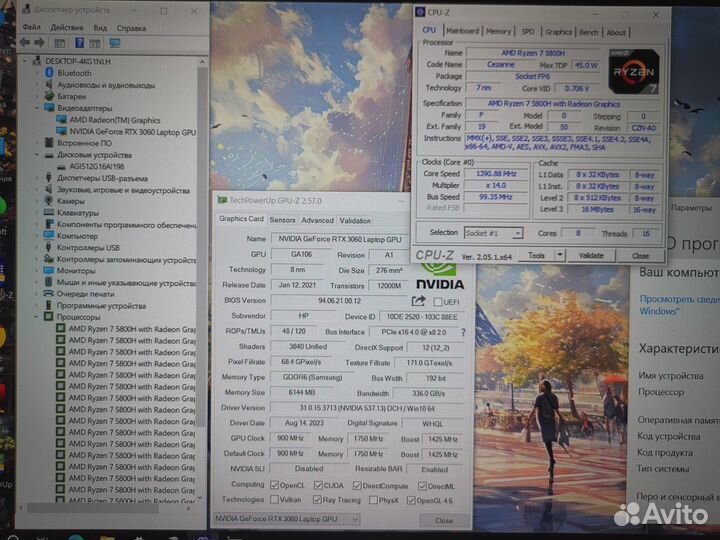This screenshot has height=540, width=720.
Task: Select the Мониторы category icon
Action: [x=49, y=270]
